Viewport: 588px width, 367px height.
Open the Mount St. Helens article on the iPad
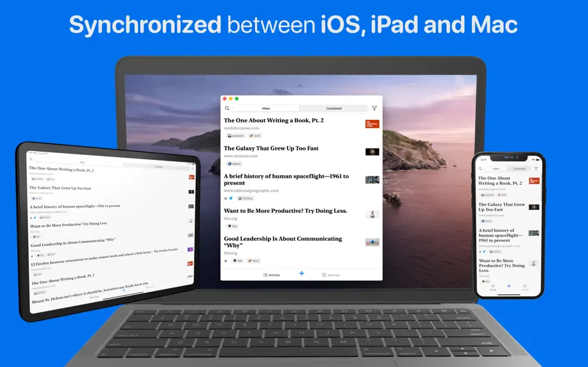(91, 292)
